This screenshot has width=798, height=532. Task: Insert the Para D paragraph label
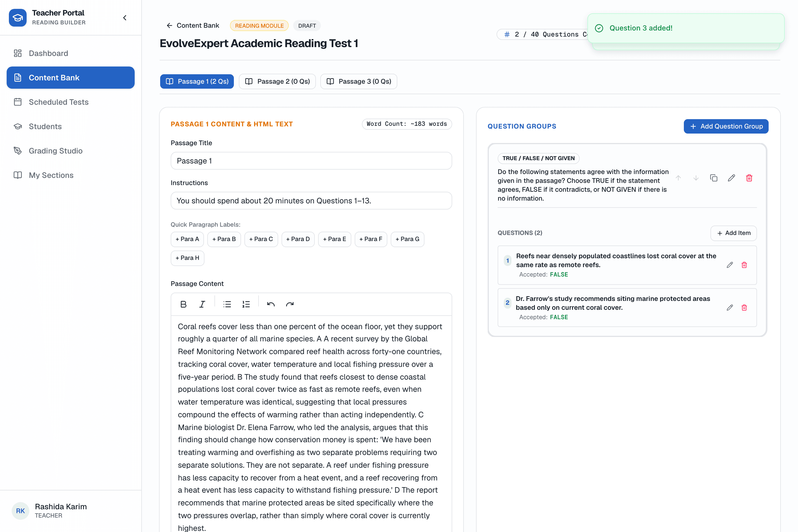[298, 239]
